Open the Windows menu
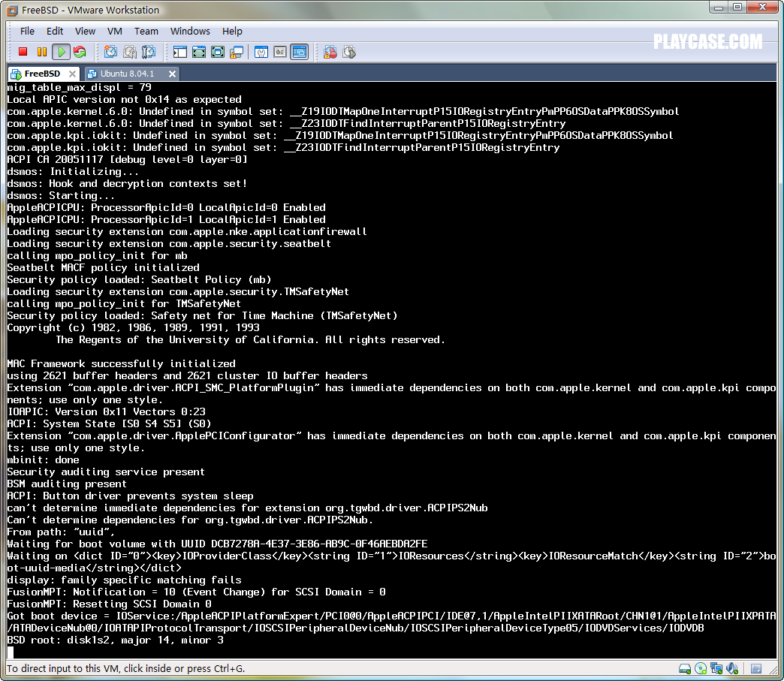 [190, 31]
